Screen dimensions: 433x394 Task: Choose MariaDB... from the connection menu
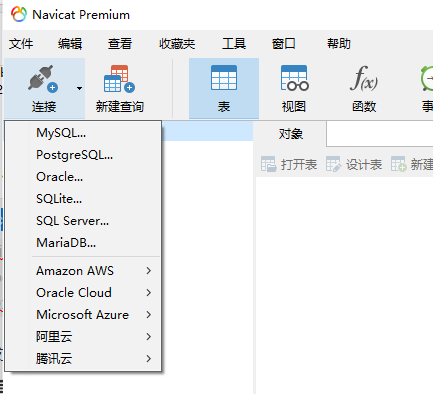click(83, 243)
